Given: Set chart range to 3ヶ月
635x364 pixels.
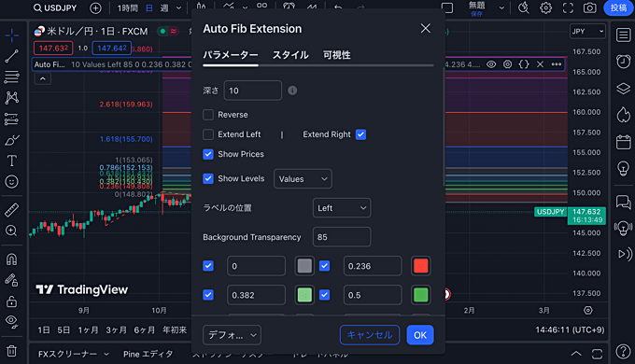Looking at the screenshot, I should (x=116, y=330).
